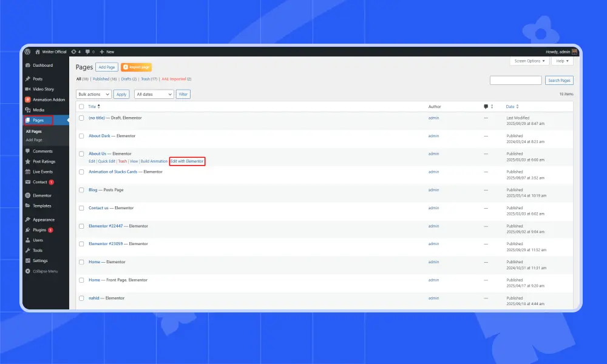
Task: Click the WordPress logo icon in admin bar
Action: tap(28, 52)
